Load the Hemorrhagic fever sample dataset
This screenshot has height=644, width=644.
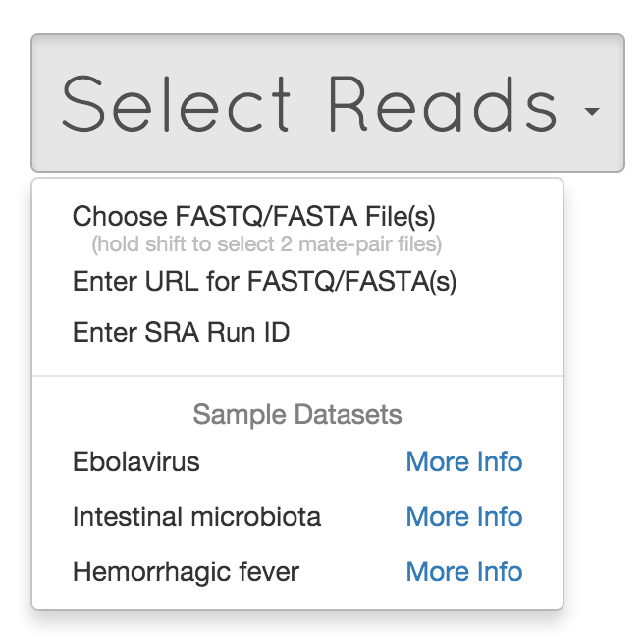[186, 571]
